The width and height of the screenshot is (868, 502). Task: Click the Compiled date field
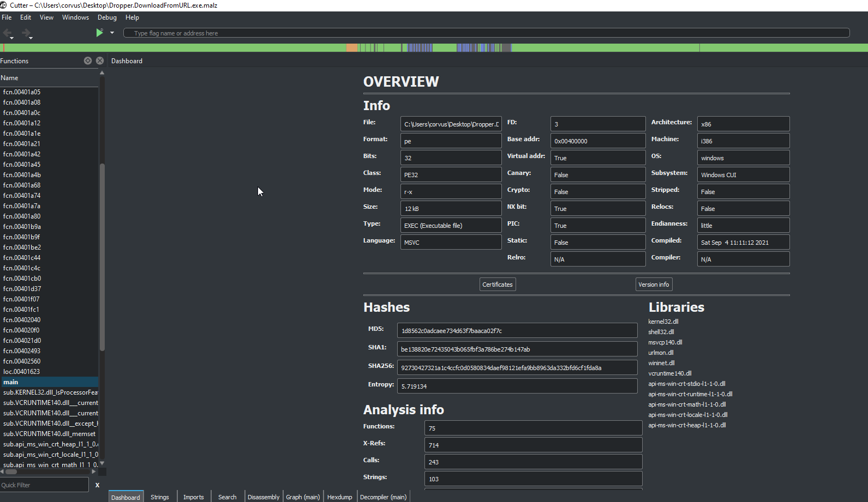coord(743,242)
